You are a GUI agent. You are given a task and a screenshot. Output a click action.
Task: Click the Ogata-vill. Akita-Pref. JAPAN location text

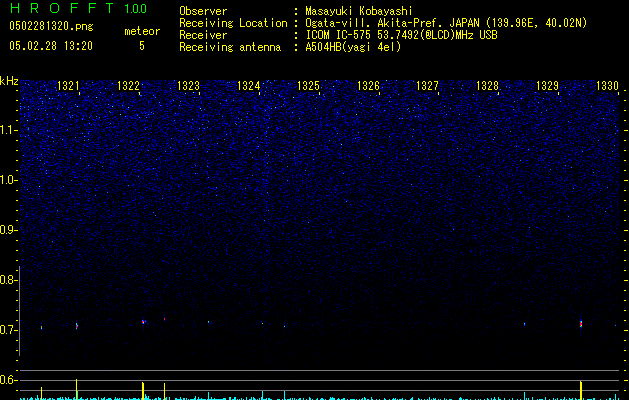click(446, 23)
